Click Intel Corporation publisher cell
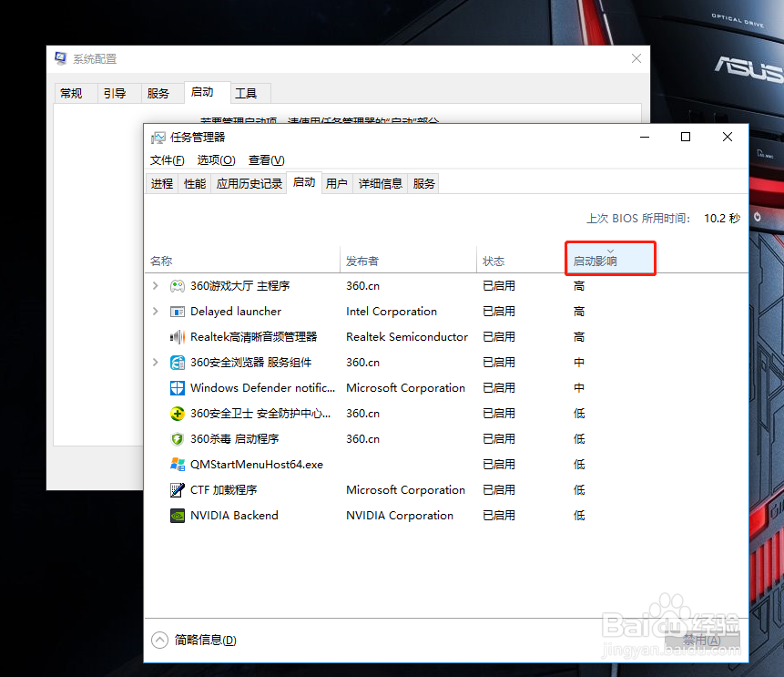This screenshot has height=677, width=784. coord(392,312)
